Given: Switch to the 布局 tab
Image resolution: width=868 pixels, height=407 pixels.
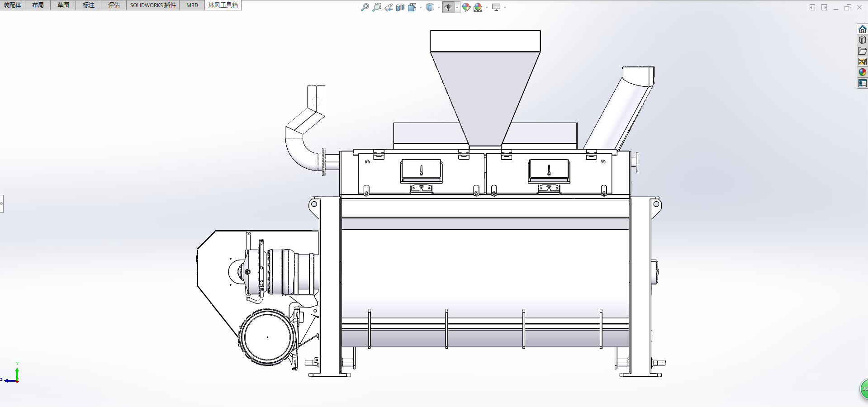Looking at the screenshot, I should pos(38,5).
